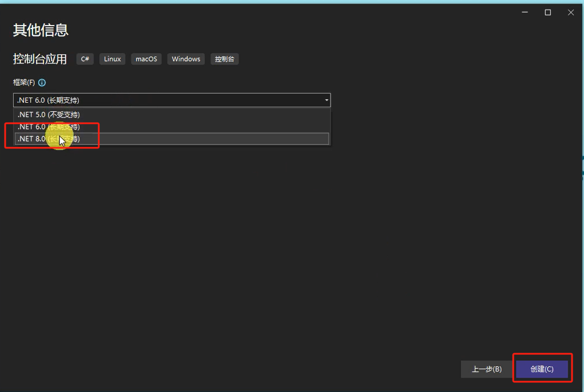Viewport: 584px width, 392px height.
Task: Pick .NET 8.0 (长期支持) option
Action: click(172, 139)
